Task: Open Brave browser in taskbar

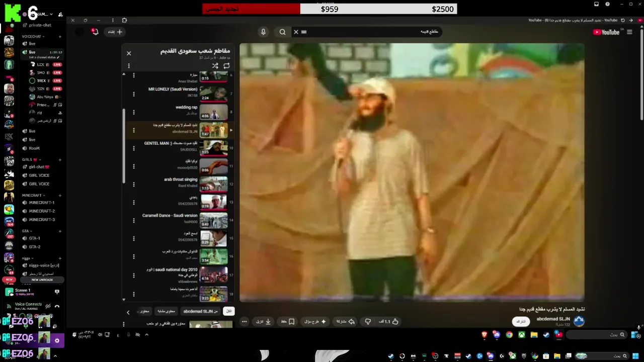Action: [485, 334]
